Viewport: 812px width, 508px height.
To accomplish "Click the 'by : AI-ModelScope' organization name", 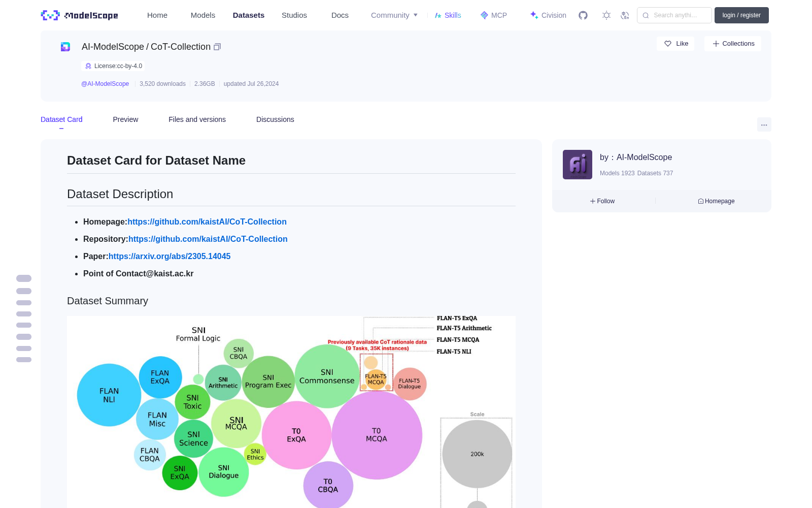I will (x=636, y=157).
